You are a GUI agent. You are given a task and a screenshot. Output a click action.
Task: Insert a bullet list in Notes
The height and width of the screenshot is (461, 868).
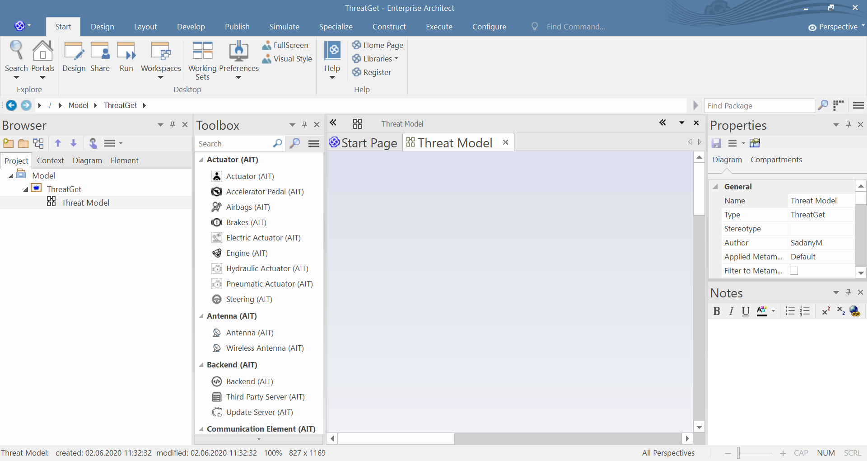[790, 311]
